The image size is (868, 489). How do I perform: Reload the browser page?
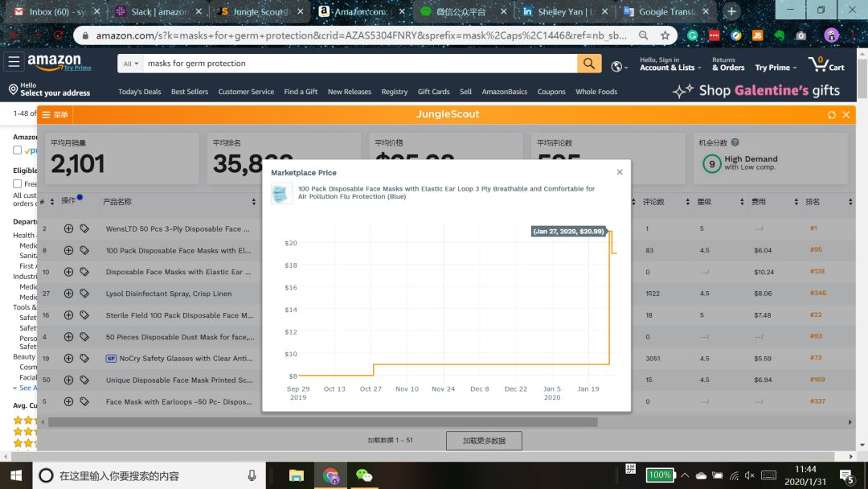tap(58, 35)
